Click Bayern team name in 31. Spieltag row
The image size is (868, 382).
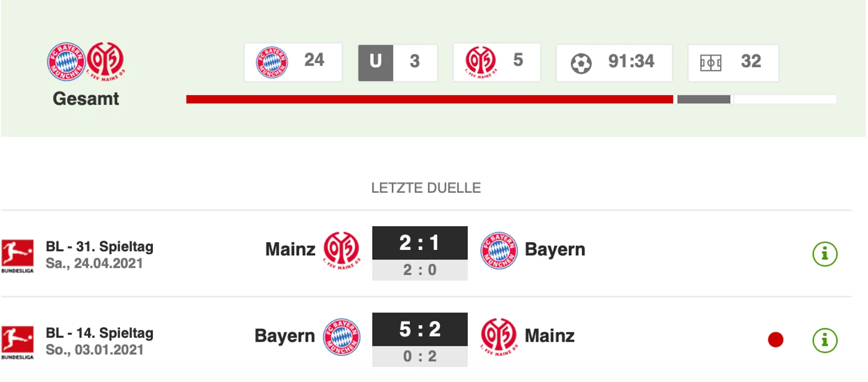555,250
